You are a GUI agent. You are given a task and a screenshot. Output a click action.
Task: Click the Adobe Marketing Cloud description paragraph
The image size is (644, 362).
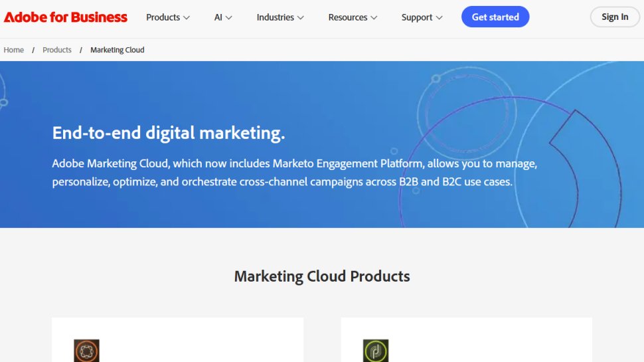coord(294,172)
